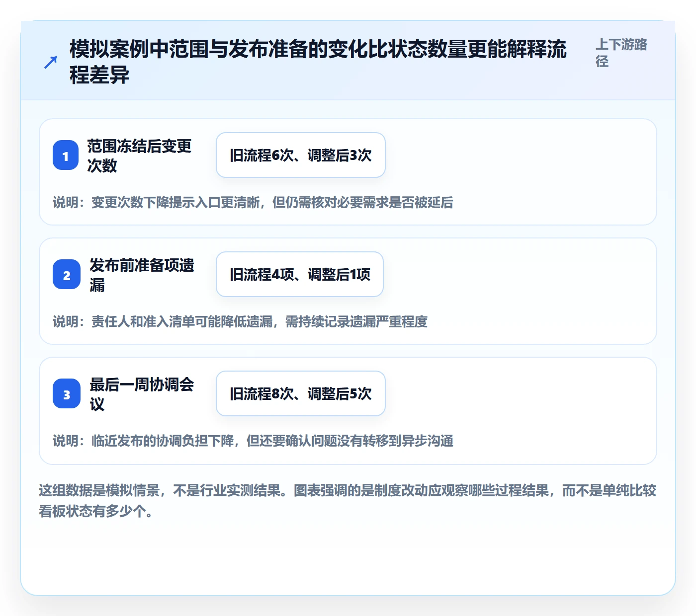The height and width of the screenshot is (616, 696).
Task: Click the note starting with 说明：临近发布的协调负担下降
Action: 253,441
